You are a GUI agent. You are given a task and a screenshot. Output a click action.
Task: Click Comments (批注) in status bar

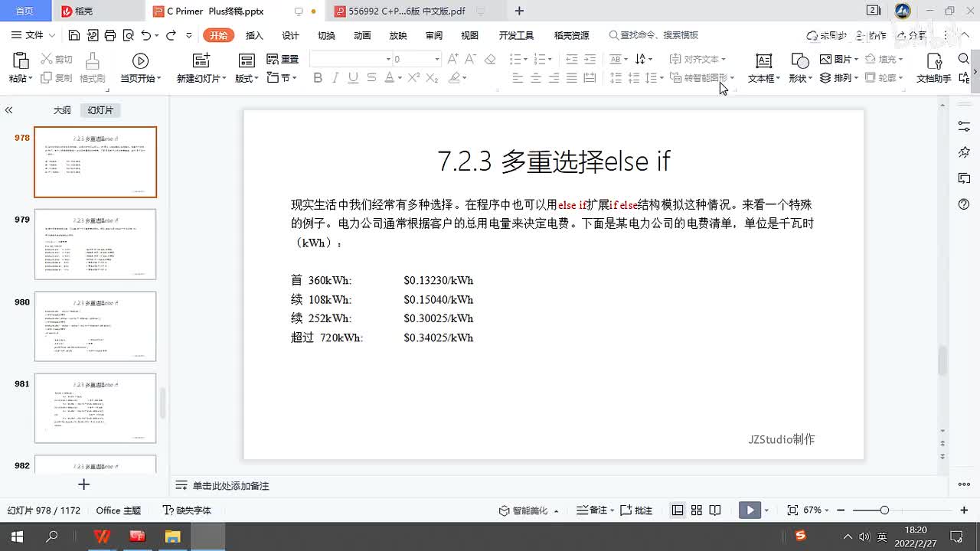click(x=636, y=510)
